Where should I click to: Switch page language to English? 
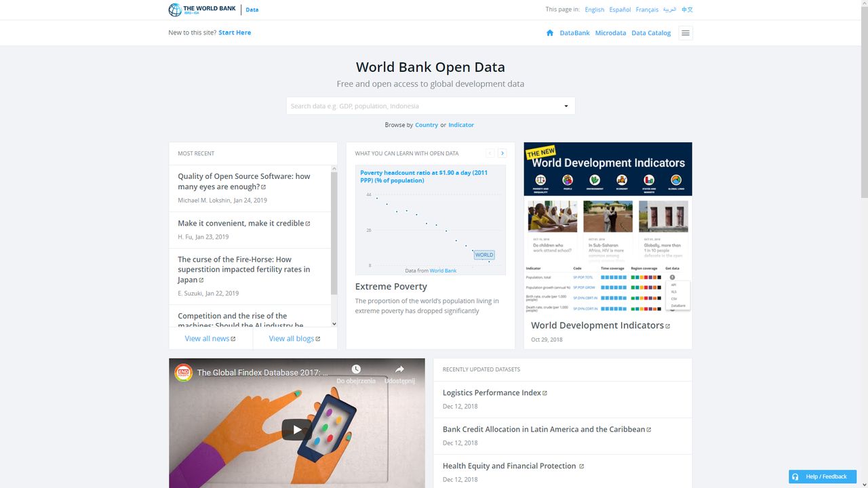click(x=594, y=9)
